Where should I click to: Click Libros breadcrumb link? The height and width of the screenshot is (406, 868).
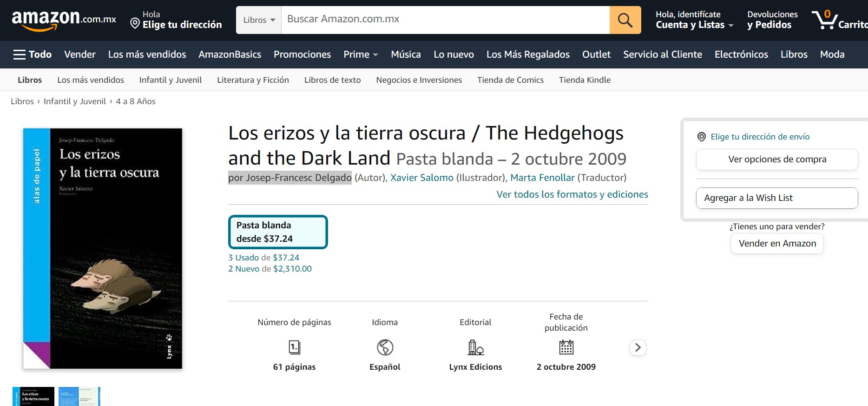tap(22, 101)
